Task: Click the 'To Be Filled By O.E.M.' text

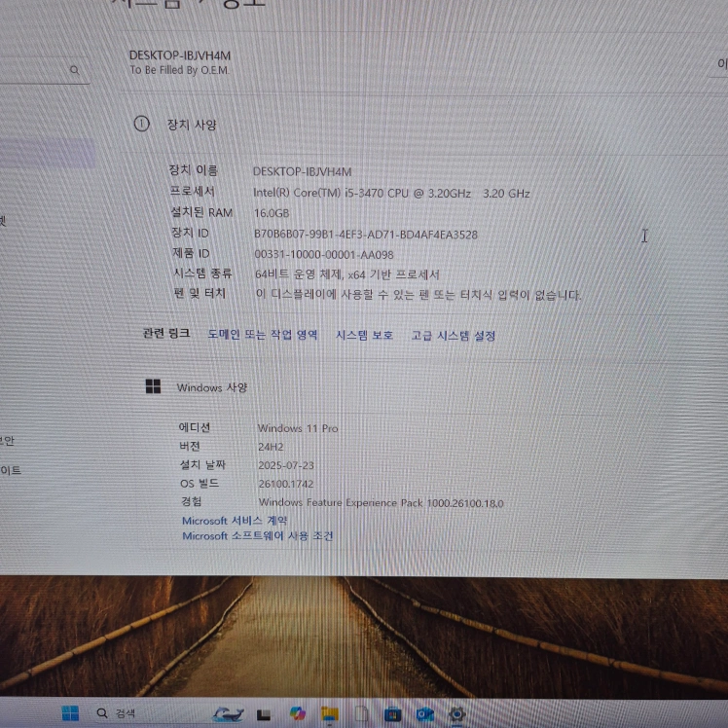Action: pos(179,70)
